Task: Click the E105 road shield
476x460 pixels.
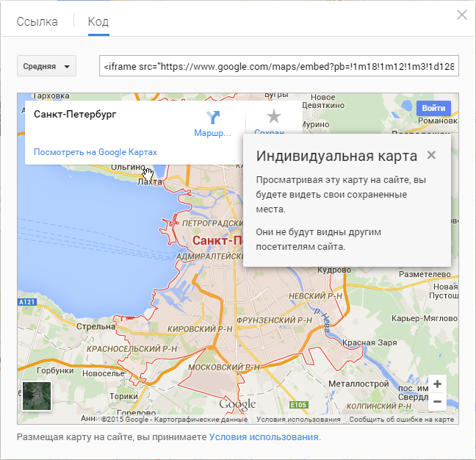Action: 299,405
